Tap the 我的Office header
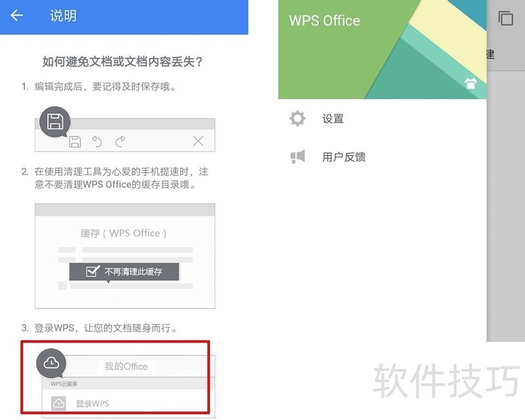 click(x=126, y=366)
